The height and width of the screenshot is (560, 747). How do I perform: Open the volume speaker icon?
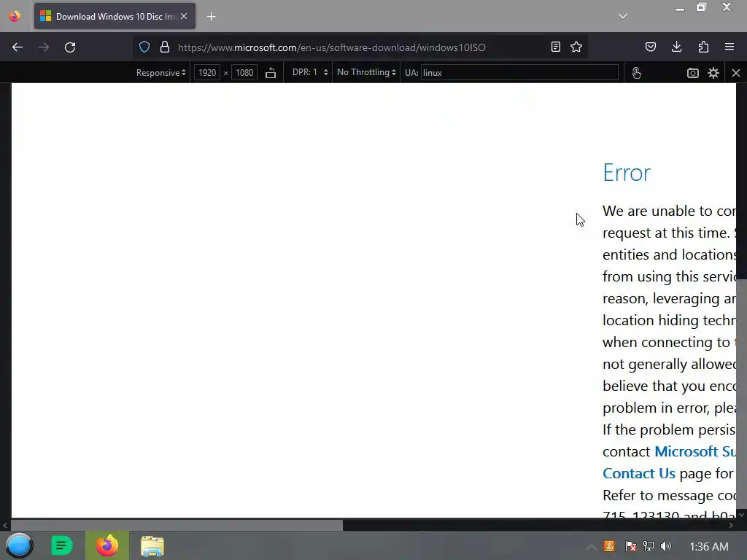coord(666,546)
